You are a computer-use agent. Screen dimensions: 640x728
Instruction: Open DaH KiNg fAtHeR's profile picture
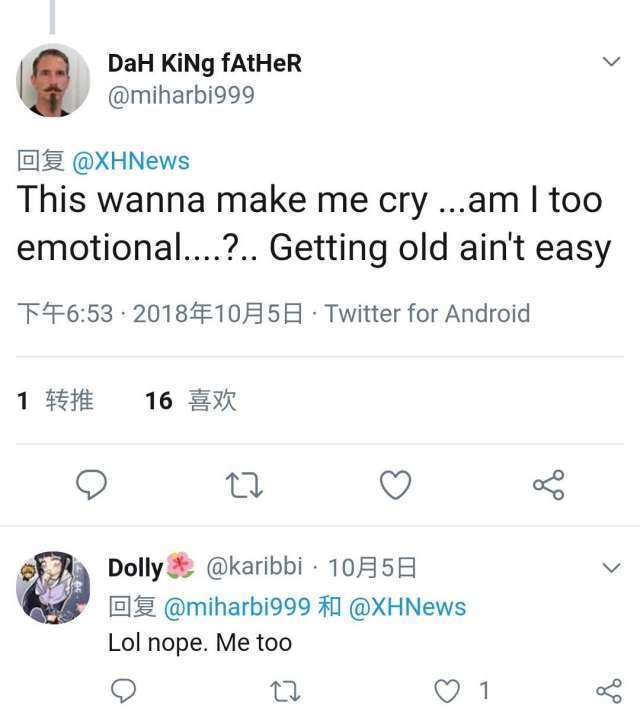tap(53, 80)
